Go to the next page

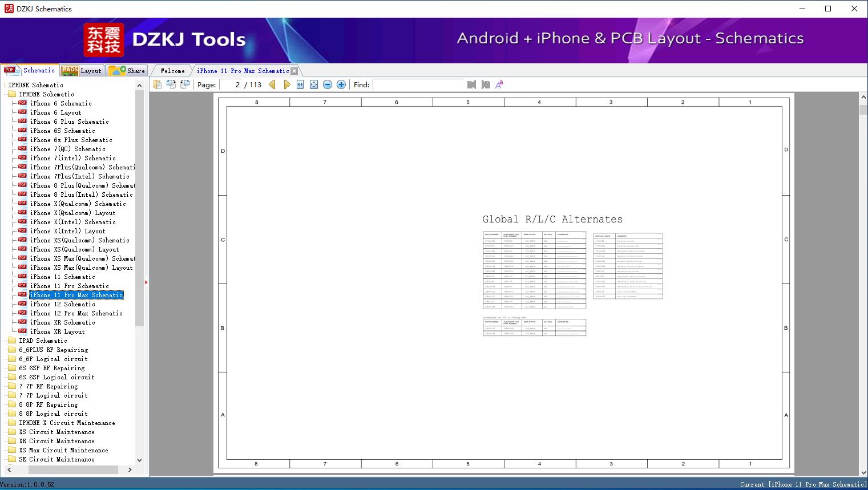tap(286, 84)
